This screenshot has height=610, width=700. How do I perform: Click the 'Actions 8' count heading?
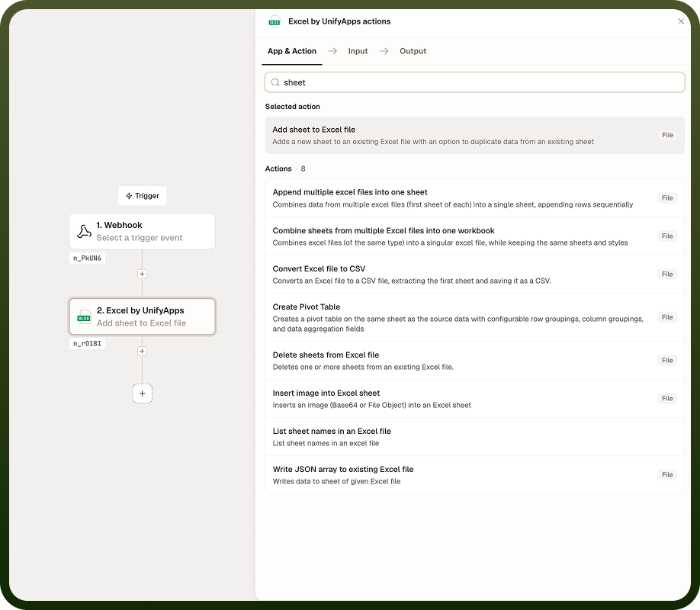click(285, 169)
